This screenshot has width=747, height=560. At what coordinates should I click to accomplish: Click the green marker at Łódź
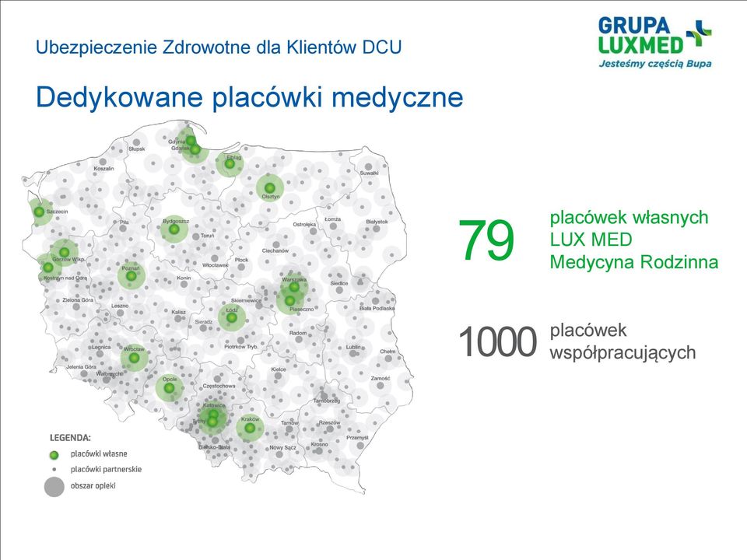coord(232,318)
